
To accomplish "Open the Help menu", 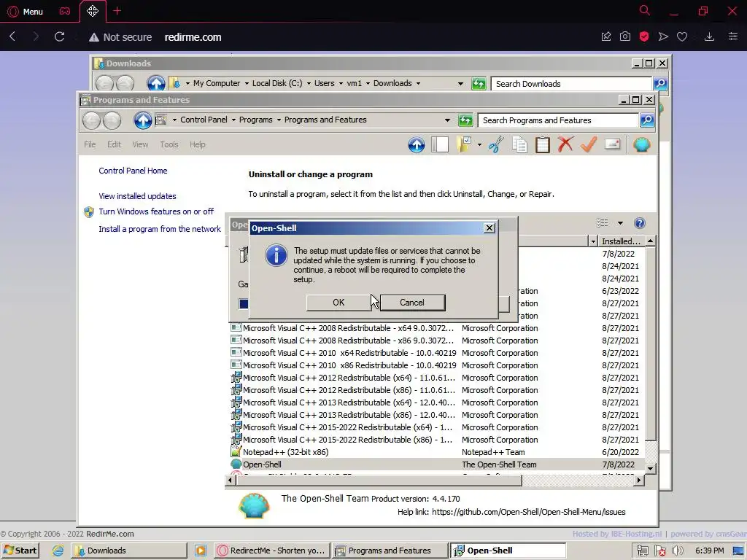I will 197,144.
